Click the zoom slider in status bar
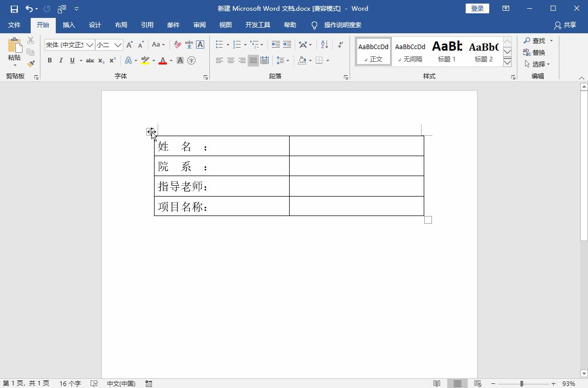 pos(521,383)
